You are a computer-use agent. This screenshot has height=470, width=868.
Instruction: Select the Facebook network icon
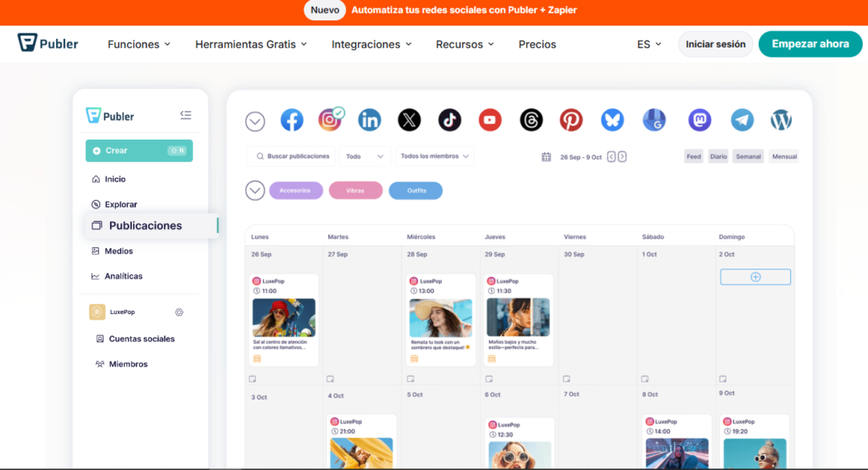point(292,120)
